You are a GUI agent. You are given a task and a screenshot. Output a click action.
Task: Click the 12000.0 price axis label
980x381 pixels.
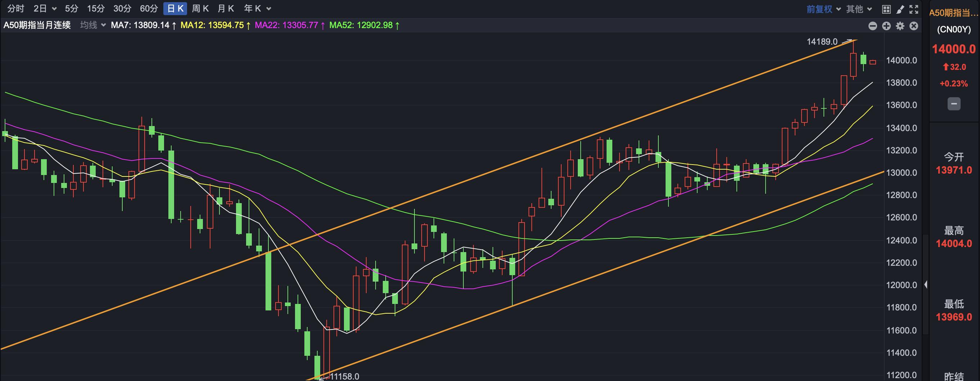click(x=902, y=285)
